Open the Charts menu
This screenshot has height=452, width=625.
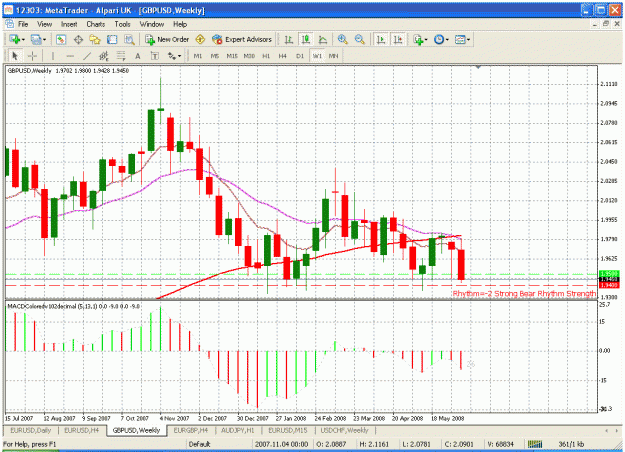click(x=96, y=24)
